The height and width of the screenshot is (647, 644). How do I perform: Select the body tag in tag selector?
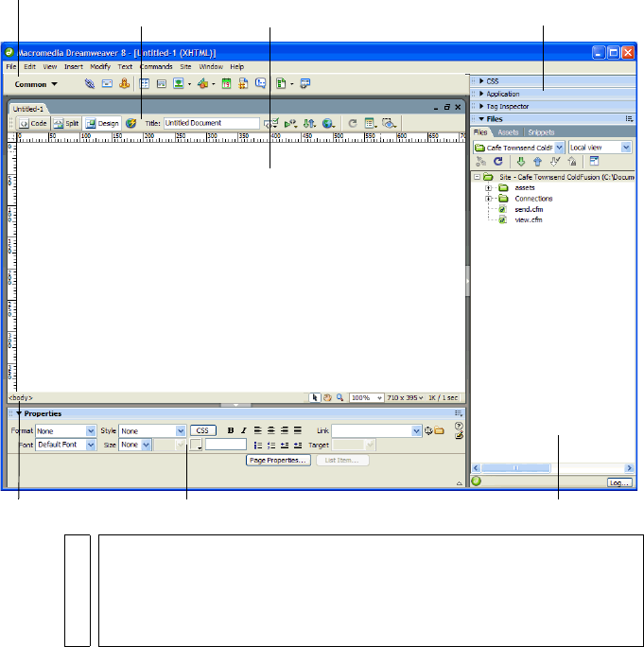pyautogui.click(x=20, y=398)
